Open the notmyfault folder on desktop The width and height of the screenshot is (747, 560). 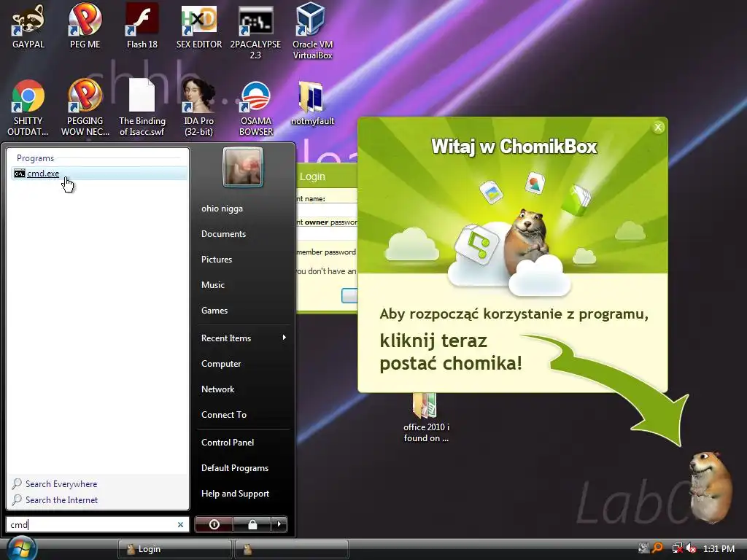coord(312,103)
